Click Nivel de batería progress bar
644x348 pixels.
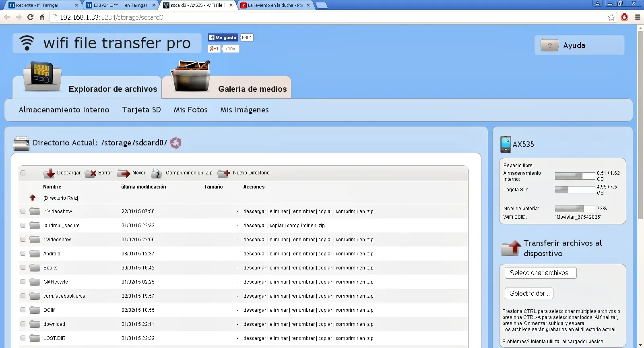[x=575, y=209]
